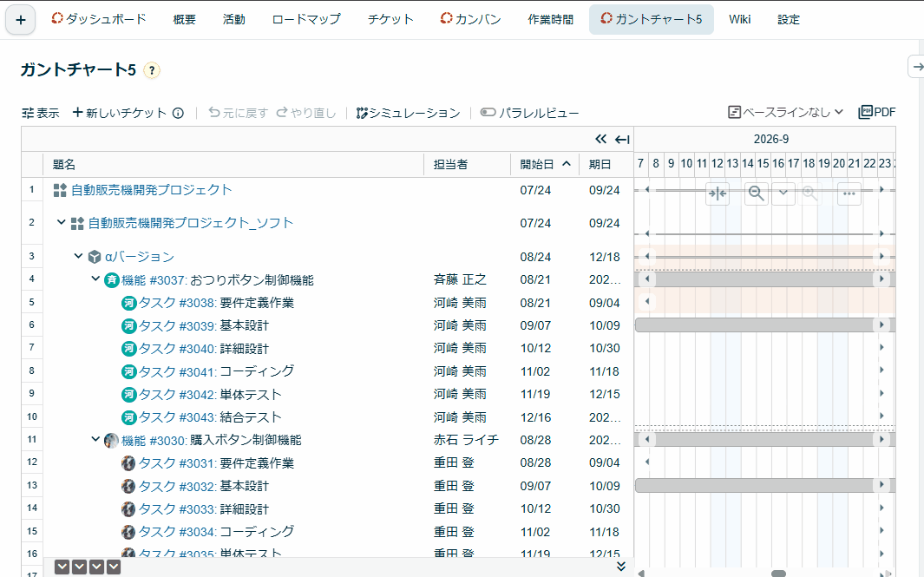Click the info icon beside 新しいチケット

(x=178, y=113)
